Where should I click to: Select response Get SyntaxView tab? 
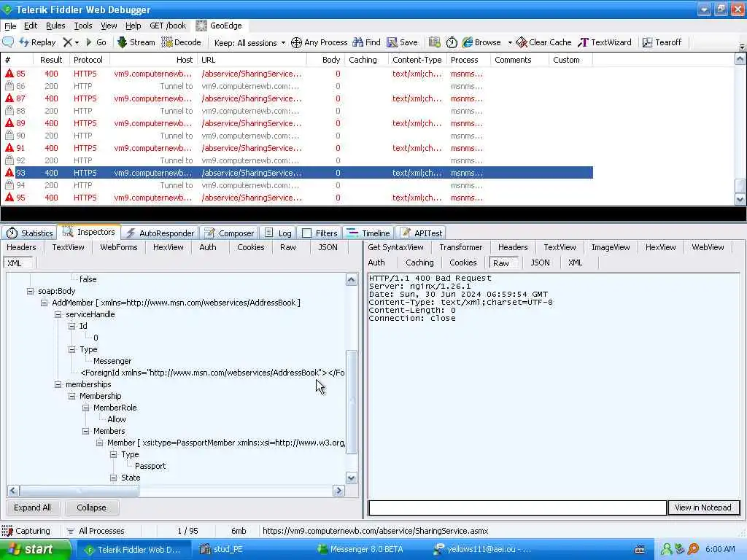click(x=395, y=247)
